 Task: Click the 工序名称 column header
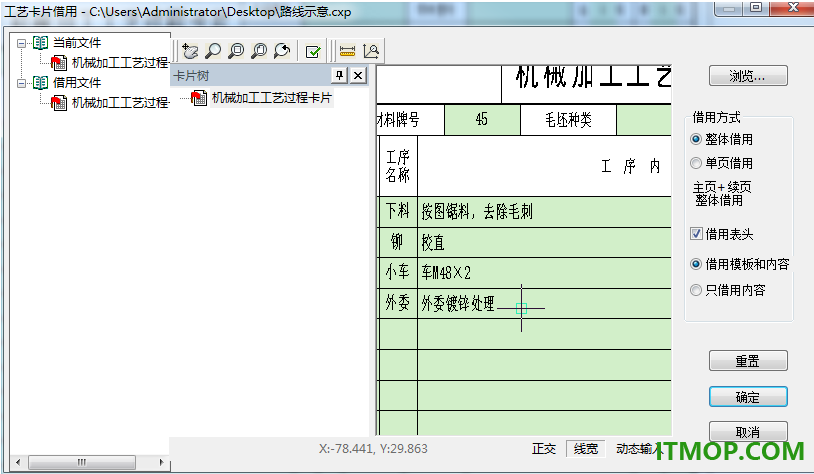click(x=398, y=166)
